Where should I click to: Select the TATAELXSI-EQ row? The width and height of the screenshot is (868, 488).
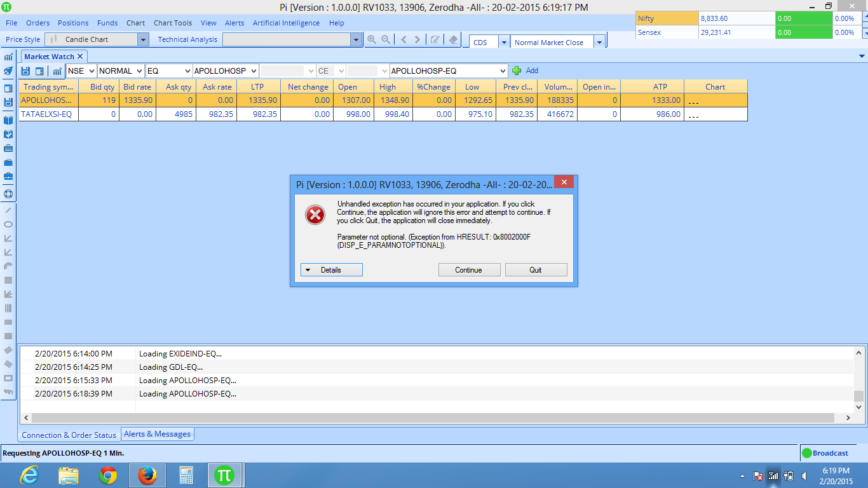tap(383, 114)
